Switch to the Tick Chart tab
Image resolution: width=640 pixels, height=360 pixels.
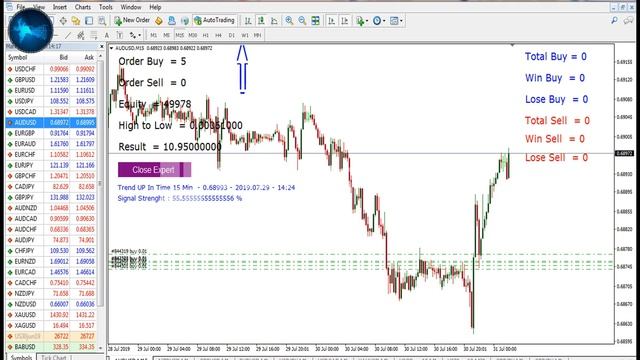click(x=53, y=357)
